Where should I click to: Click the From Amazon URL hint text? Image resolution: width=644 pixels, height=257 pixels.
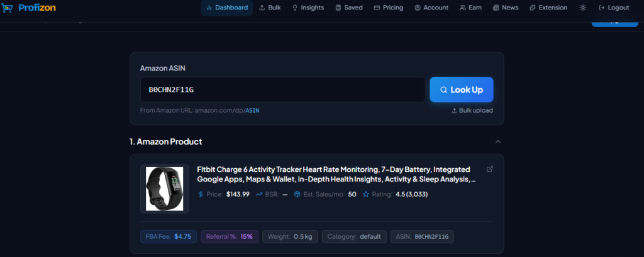(199, 111)
